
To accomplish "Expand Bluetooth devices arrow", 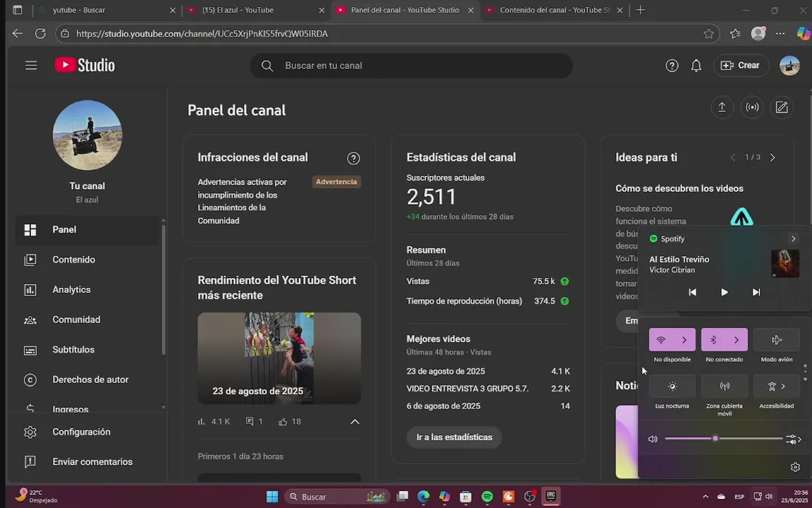I will 737,340.
